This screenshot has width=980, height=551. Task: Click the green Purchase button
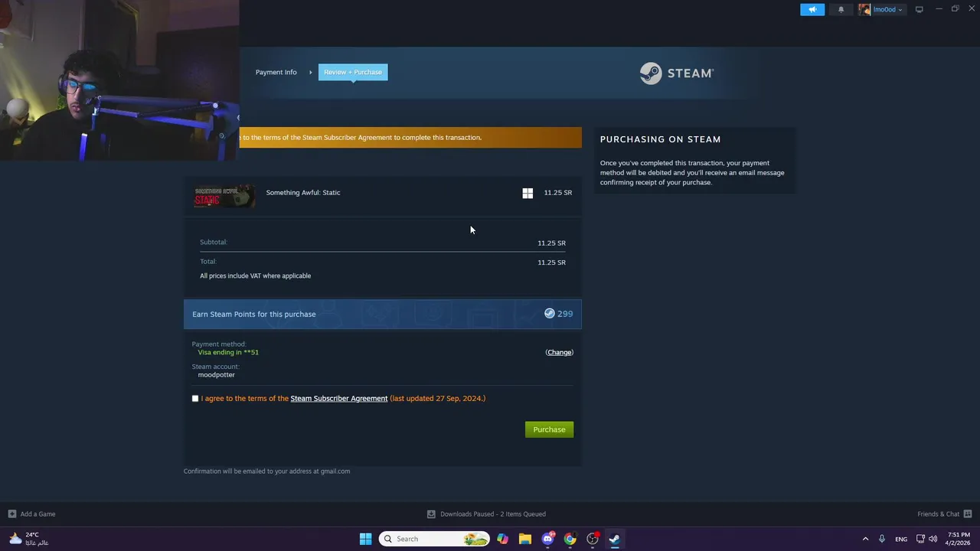pos(549,429)
